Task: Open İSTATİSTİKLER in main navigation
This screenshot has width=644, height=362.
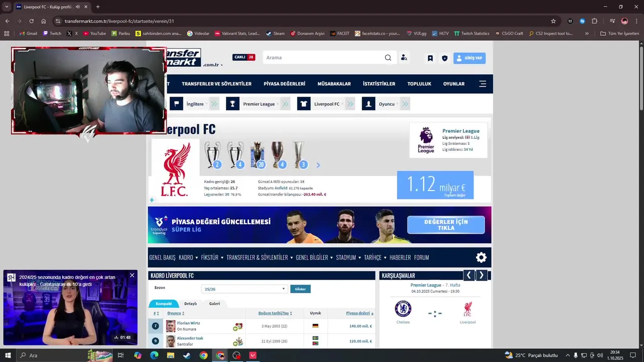Action: pyautogui.click(x=379, y=84)
